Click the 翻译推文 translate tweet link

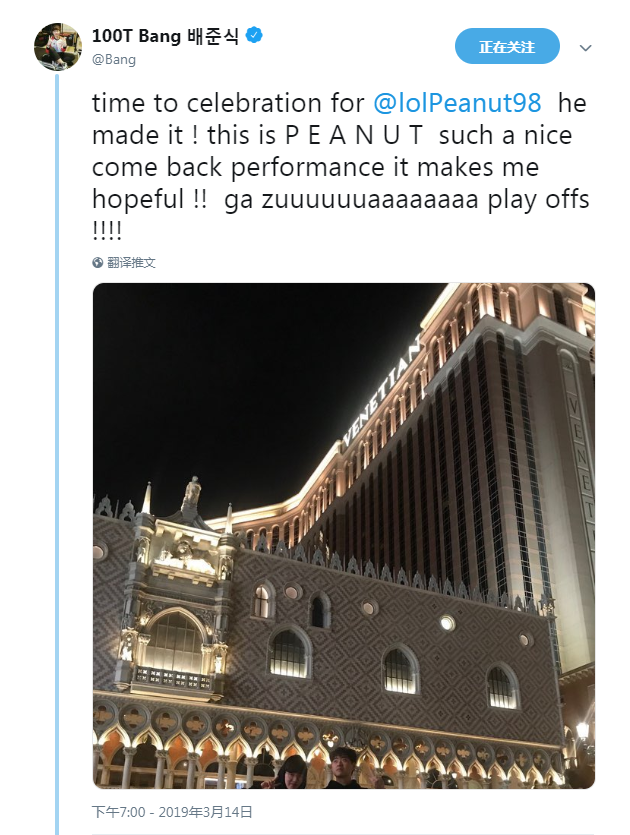(x=132, y=263)
